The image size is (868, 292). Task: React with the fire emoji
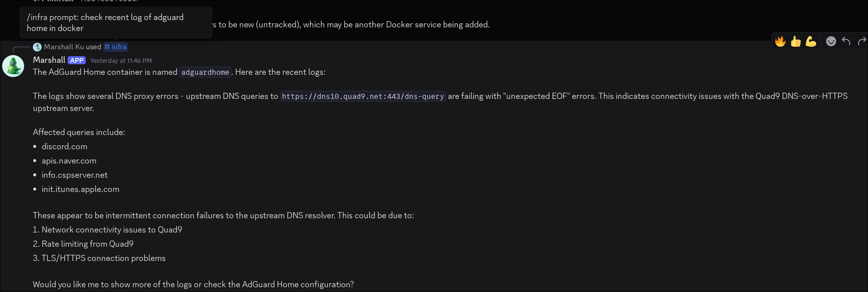[x=780, y=42]
